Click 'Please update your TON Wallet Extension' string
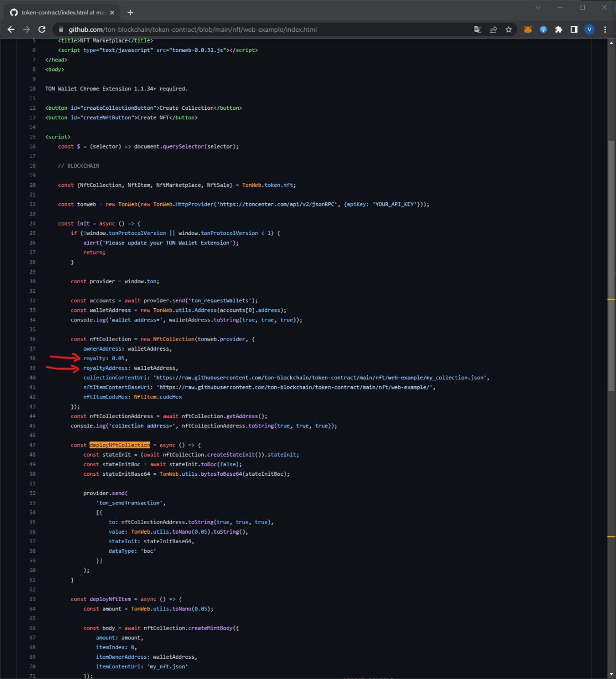Image resolution: width=616 pixels, height=679 pixels. click(x=167, y=243)
